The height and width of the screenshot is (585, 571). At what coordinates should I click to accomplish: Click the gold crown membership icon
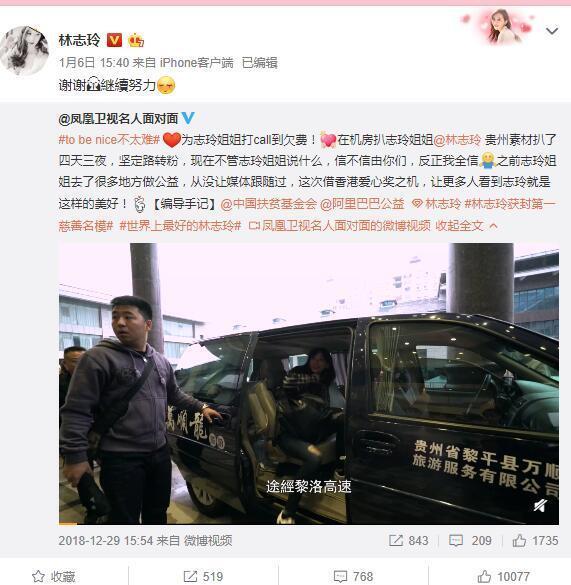point(136,40)
